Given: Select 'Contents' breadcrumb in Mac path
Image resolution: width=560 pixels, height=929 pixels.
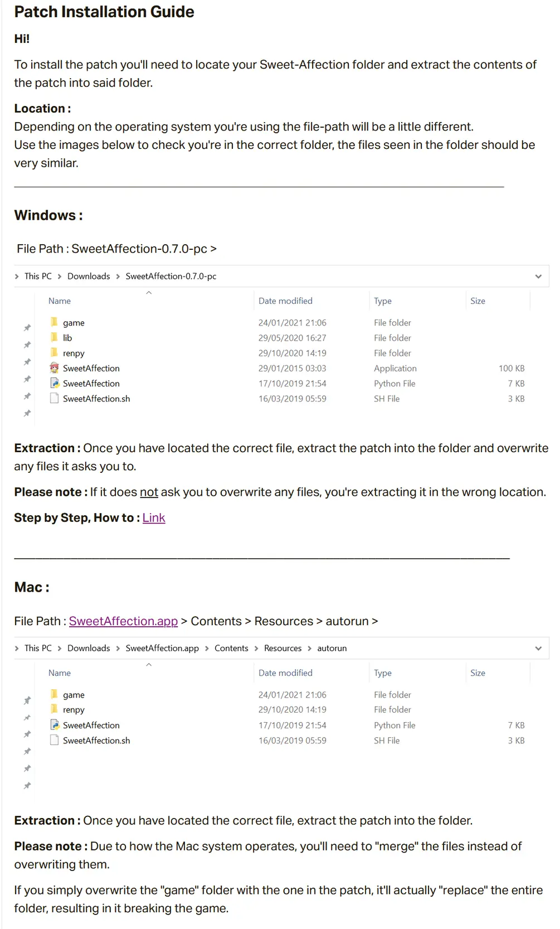Looking at the screenshot, I should point(231,649).
